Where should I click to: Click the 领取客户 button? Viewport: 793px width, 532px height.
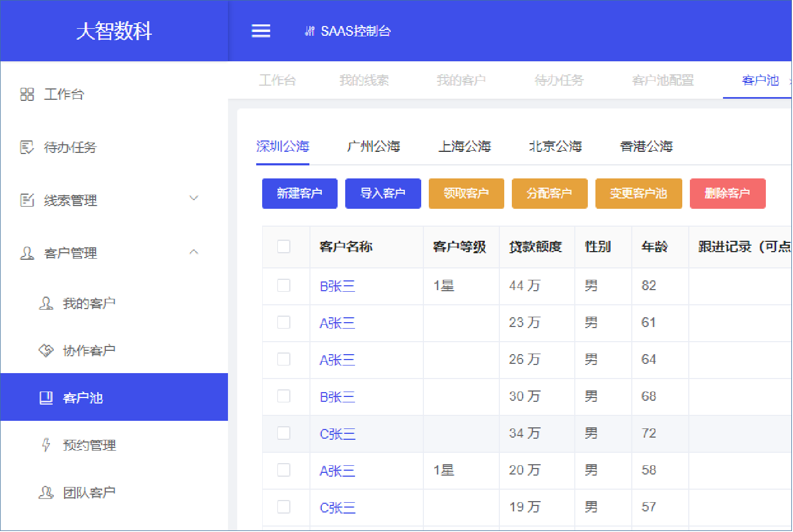[466, 194]
